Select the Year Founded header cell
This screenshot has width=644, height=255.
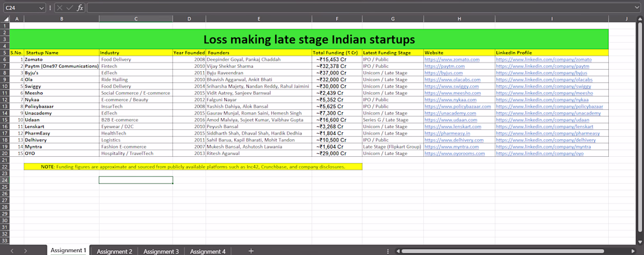coord(189,53)
